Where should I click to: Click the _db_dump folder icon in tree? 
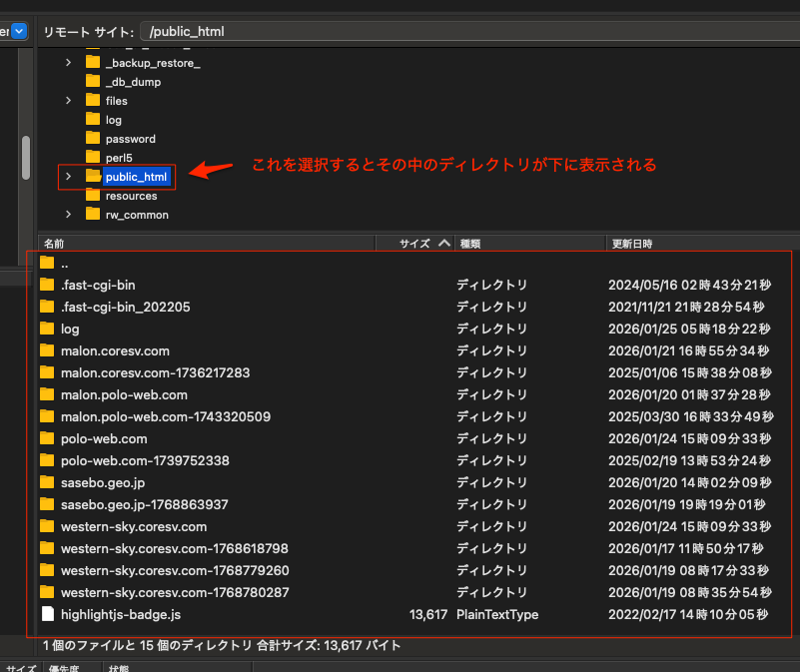point(93,82)
